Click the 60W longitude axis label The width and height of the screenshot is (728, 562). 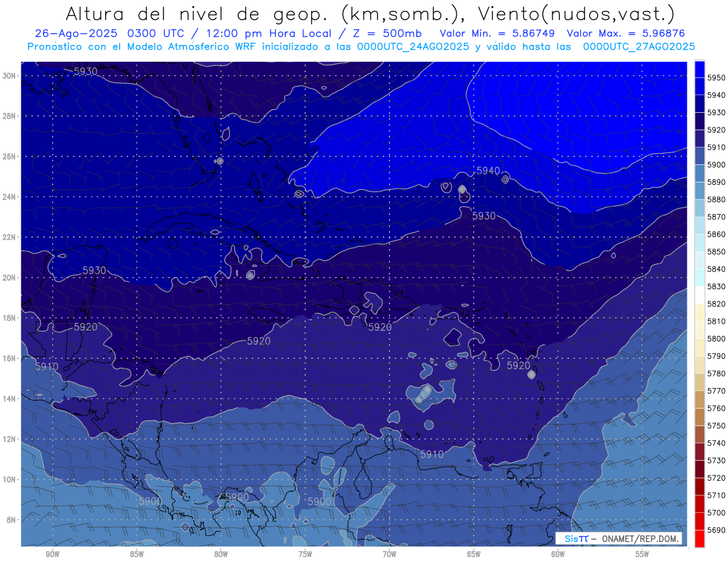pos(558,554)
